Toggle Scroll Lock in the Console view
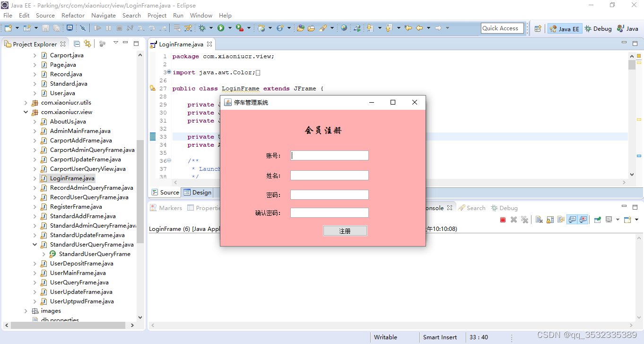Image resolution: width=644 pixels, height=344 pixels. [550, 219]
